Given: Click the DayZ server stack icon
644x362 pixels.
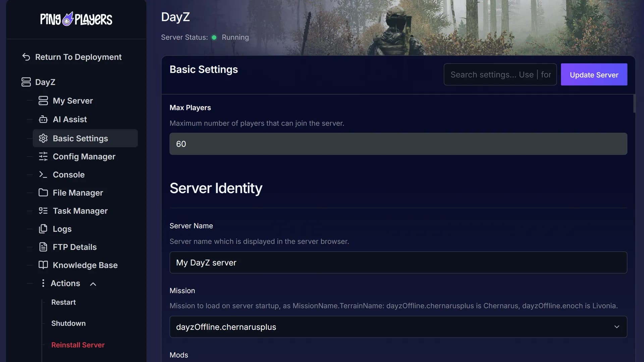Looking at the screenshot, I should point(26,82).
